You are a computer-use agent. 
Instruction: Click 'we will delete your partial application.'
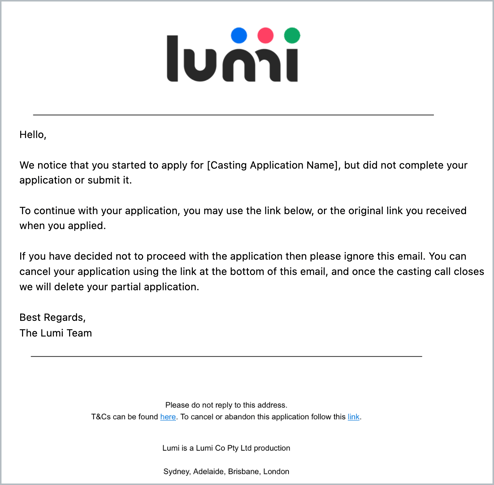tap(109, 287)
